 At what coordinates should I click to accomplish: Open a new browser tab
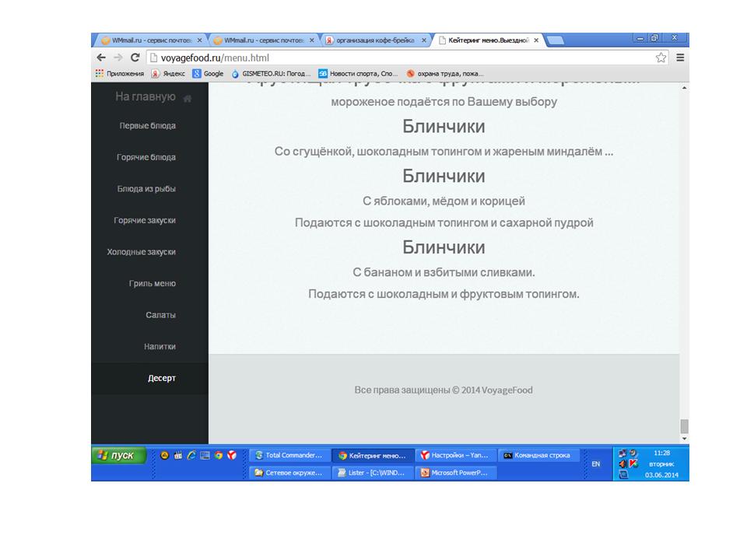[555, 40]
